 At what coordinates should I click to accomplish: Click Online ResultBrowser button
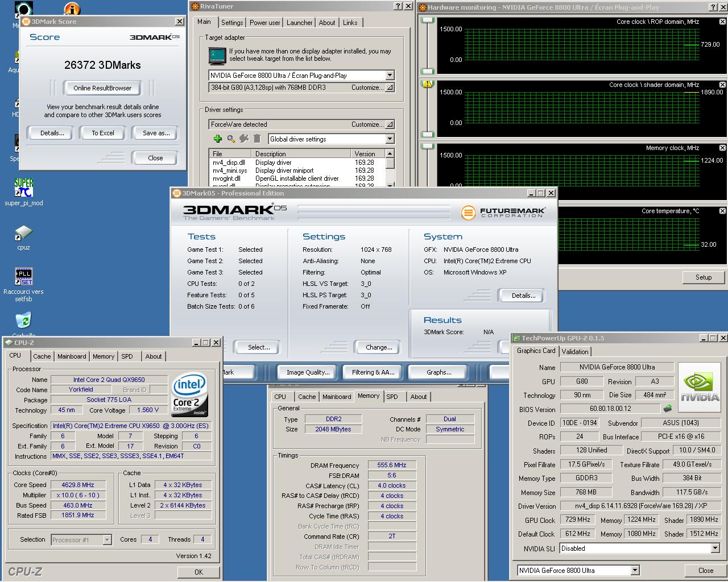click(x=102, y=88)
